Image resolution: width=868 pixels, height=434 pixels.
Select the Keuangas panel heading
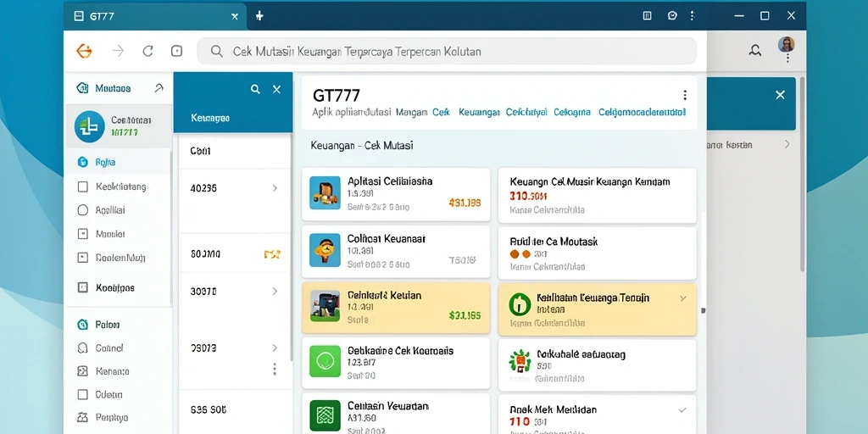tap(210, 118)
